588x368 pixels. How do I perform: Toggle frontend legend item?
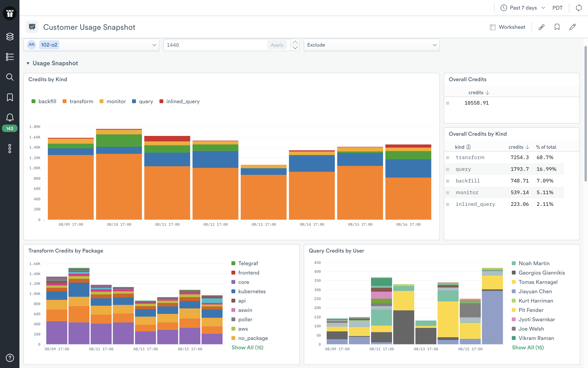245,273
